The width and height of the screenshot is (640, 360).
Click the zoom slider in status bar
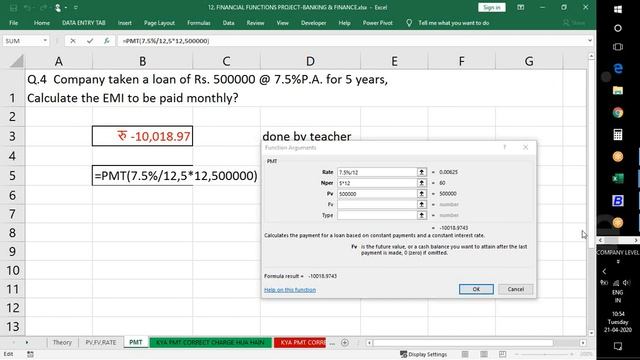click(545, 354)
